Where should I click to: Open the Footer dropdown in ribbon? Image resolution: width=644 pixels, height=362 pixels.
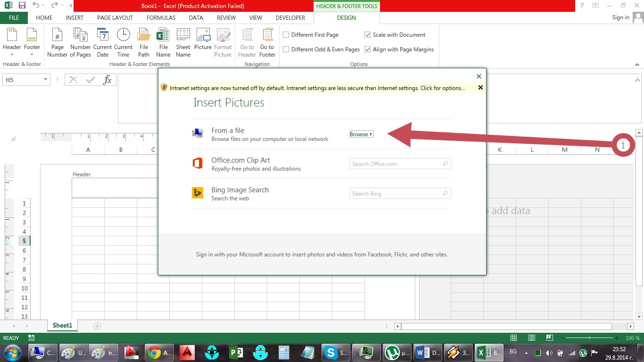click(32, 42)
